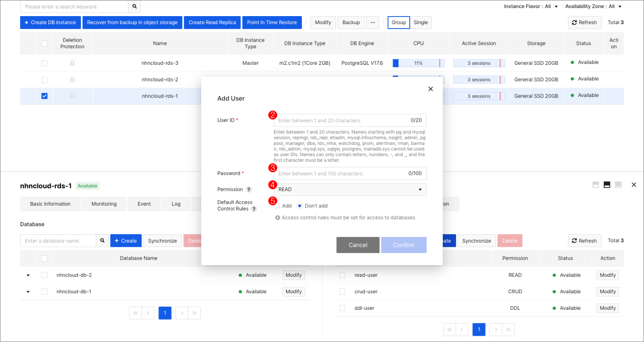
Task: Select the Add radio button for access control rules
Action: [x=278, y=206]
